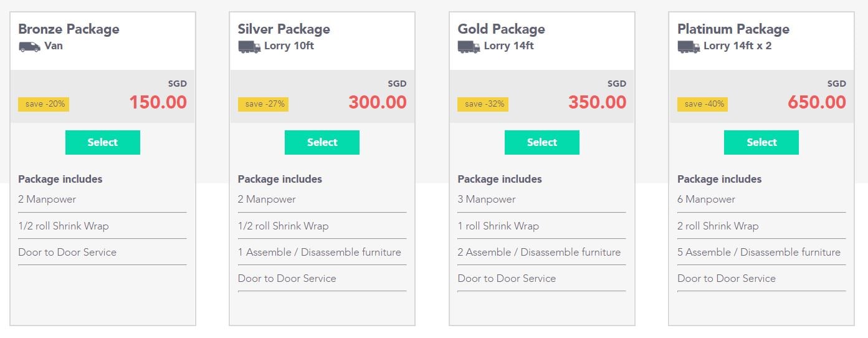Click the save -40% badge
The image size is (868, 338).
click(703, 104)
